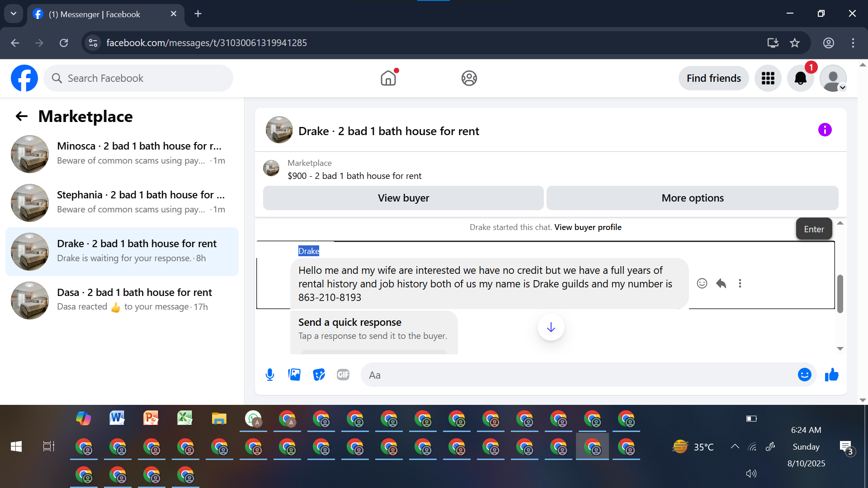The image size is (868, 488).
Task: Click the View buyer button
Action: pyautogui.click(x=403, y=198)
